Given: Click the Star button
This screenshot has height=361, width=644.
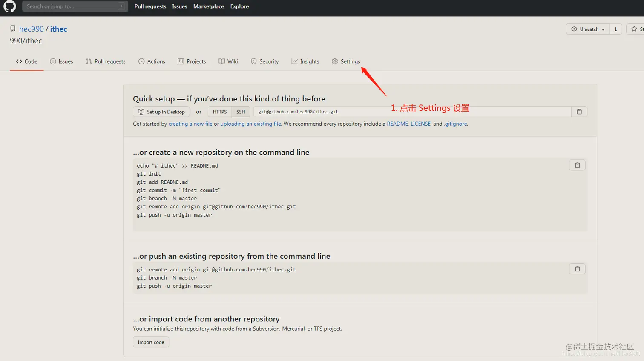Looking at the screenshot, I should click(636, 29).
